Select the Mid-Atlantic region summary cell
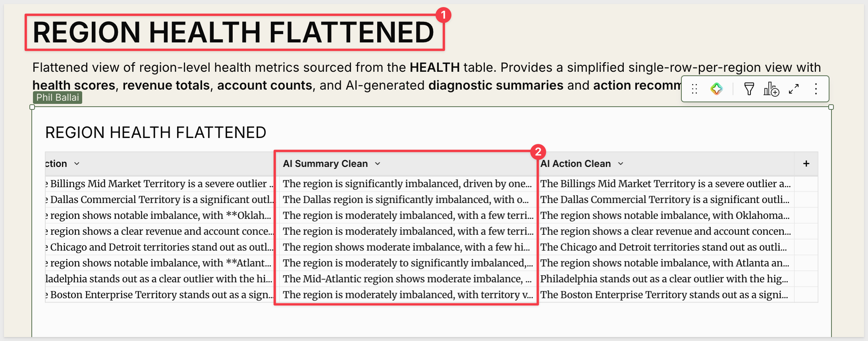The image size is (868, 341). [x=406, y=279]
